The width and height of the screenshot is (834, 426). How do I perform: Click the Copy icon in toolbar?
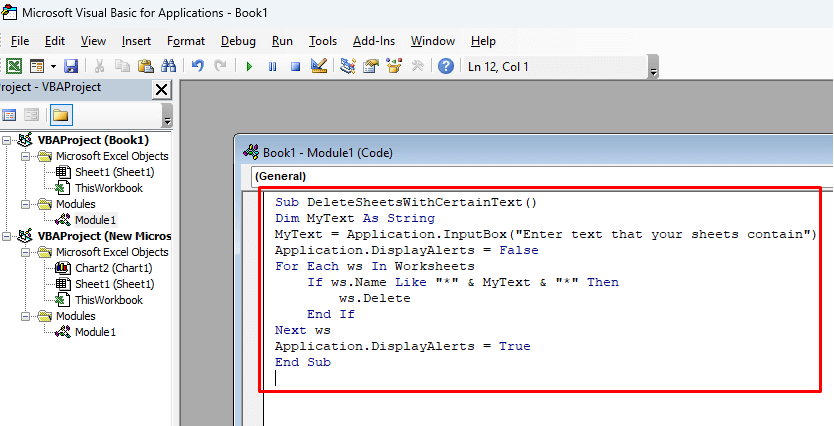coord(122,66)
